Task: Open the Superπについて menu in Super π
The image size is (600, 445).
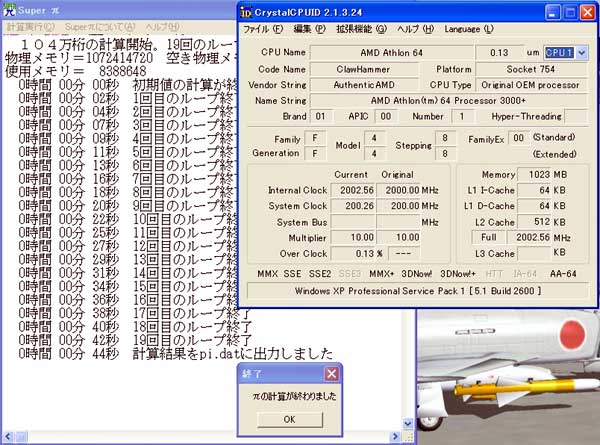Action: (100, 27)
